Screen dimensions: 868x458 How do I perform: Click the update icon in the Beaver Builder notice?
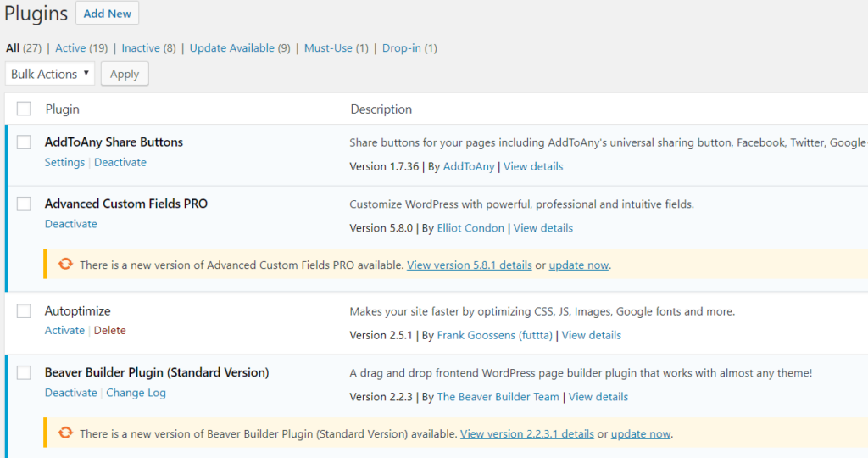pos(65,433)
